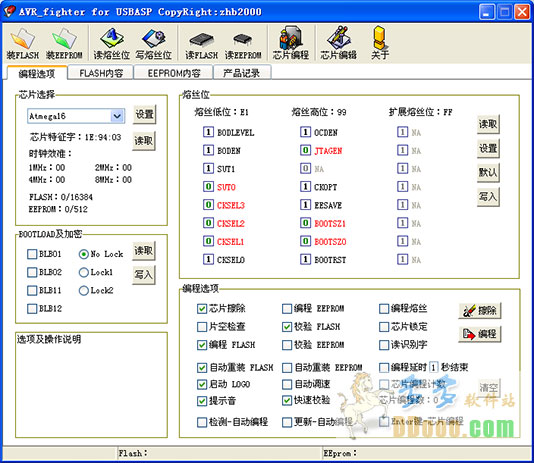Toggle the SUT0 fuse bit box

(x=208, y=187)
